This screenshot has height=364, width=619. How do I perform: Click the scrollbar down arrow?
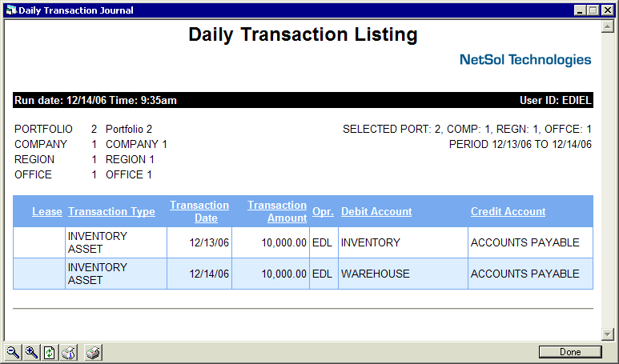608,333
